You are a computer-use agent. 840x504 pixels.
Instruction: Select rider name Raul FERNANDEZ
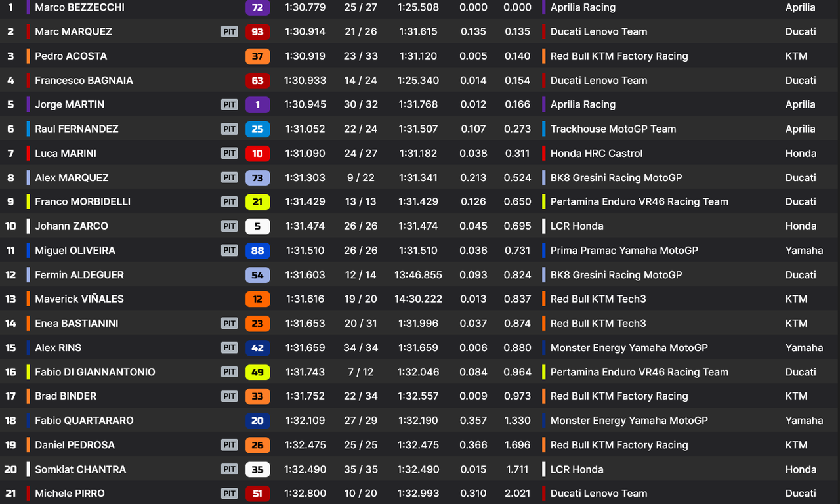pyautogui.click(x=77, y=129)
